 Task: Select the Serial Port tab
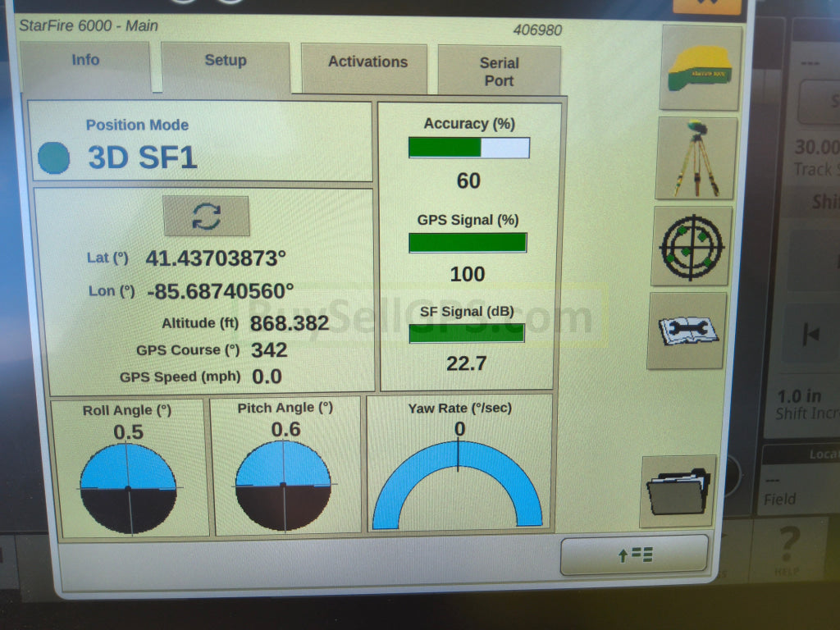coord(500,71)
